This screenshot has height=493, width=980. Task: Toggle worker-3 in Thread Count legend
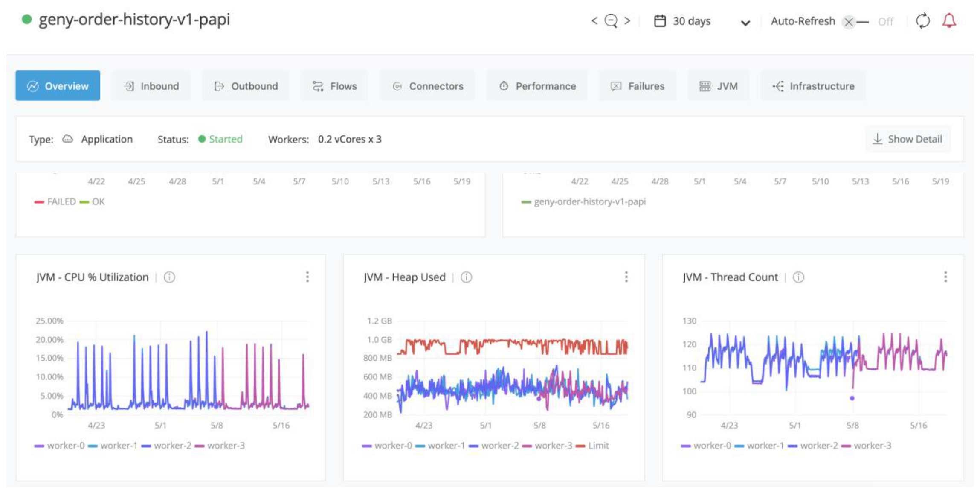point(866,446)
